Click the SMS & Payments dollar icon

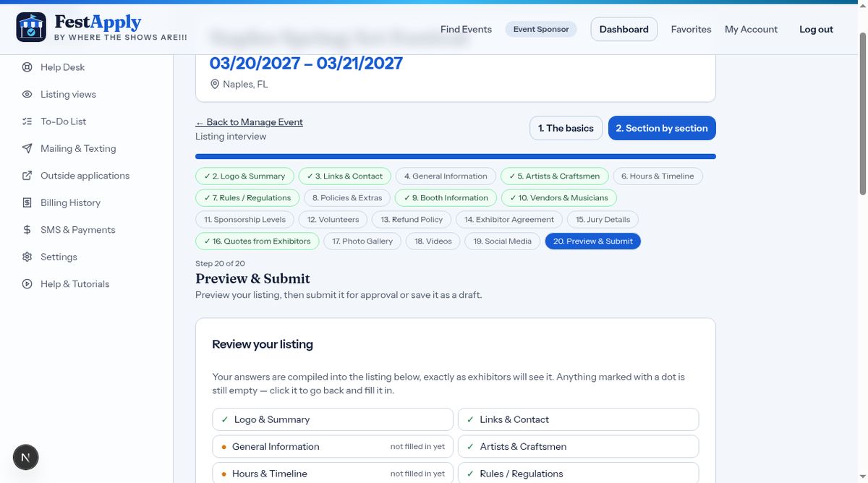[x=27, y=230]
